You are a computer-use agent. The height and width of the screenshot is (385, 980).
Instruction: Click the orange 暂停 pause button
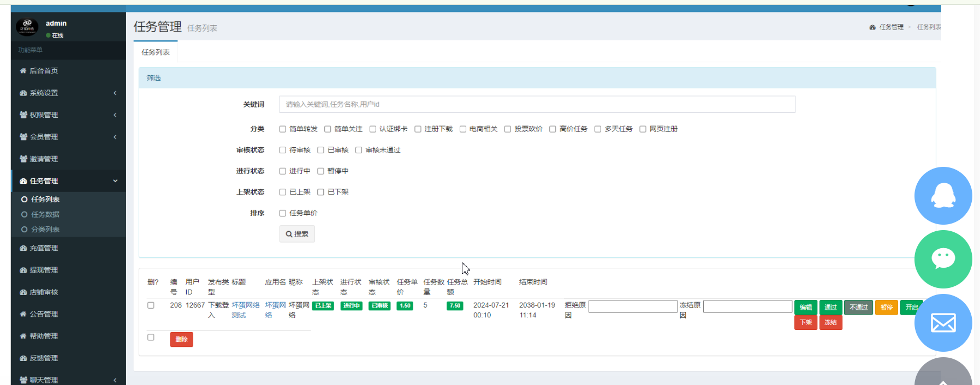point(887,308)
